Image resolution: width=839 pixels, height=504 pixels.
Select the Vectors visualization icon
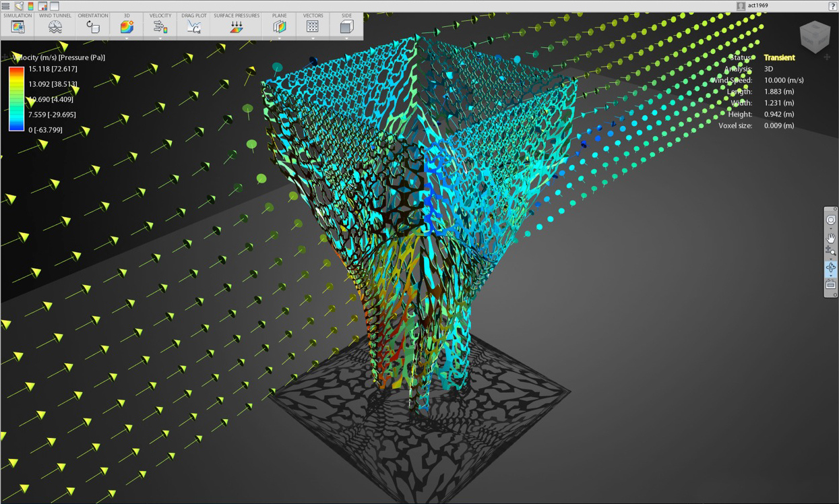(x=313, y=27)
